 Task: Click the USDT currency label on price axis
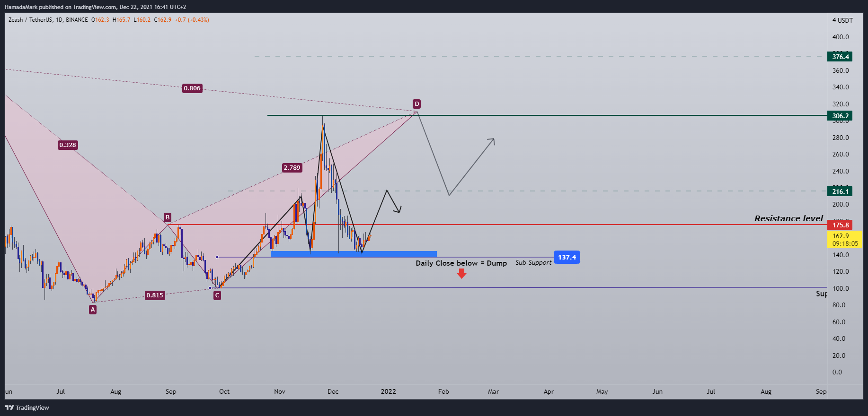[x=845, y=20]
